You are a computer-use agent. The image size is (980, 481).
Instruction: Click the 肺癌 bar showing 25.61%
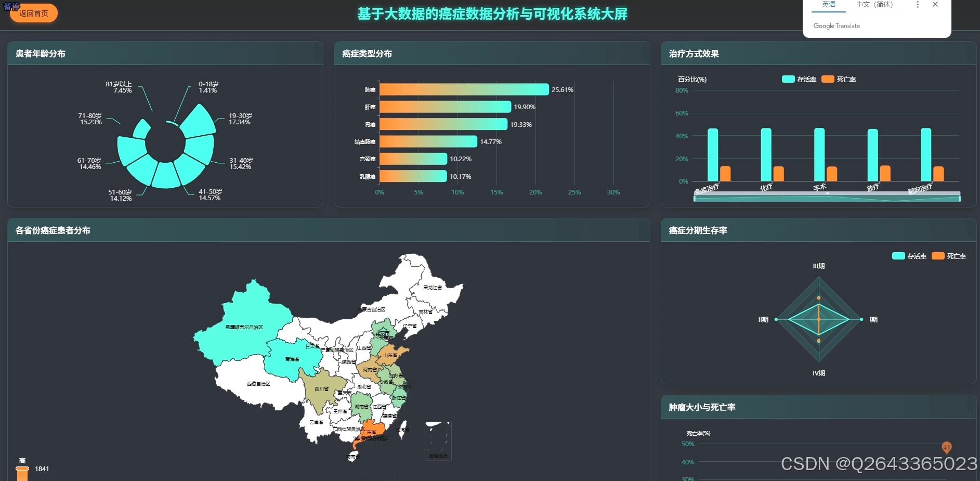464,89
